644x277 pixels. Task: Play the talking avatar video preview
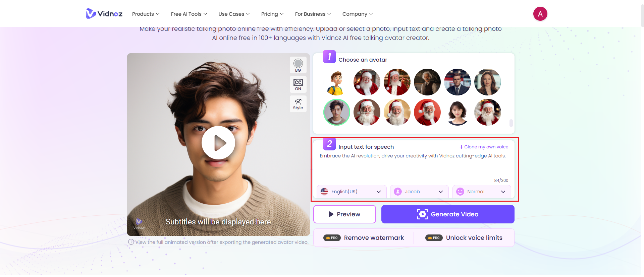218,143
